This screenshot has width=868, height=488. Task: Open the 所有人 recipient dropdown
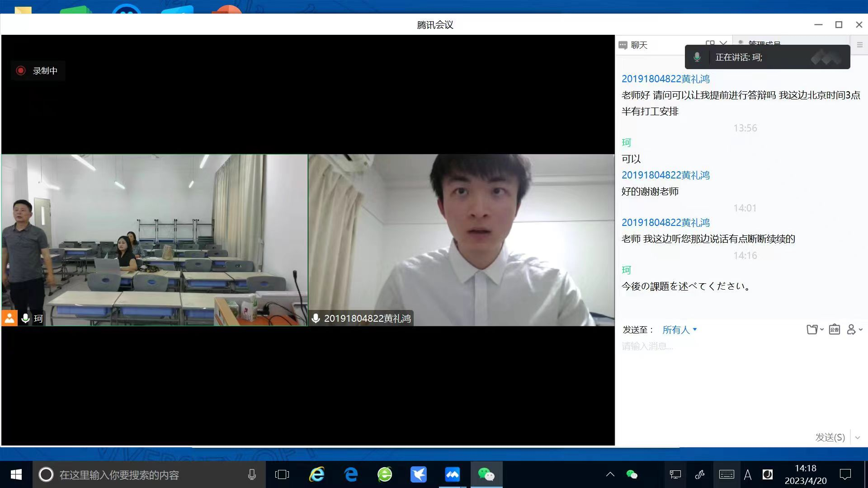coord(679,330)
